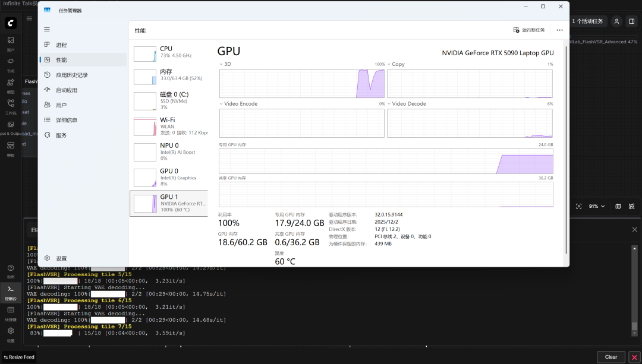Click the red X button next to Clear
This screenshot has height=364, width=642.
point(635,357)
